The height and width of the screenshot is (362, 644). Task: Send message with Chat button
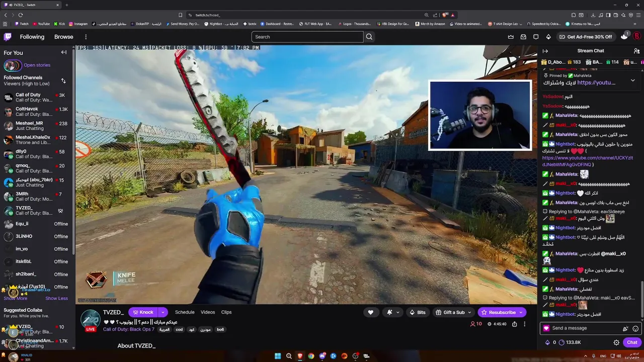(632, 342)
